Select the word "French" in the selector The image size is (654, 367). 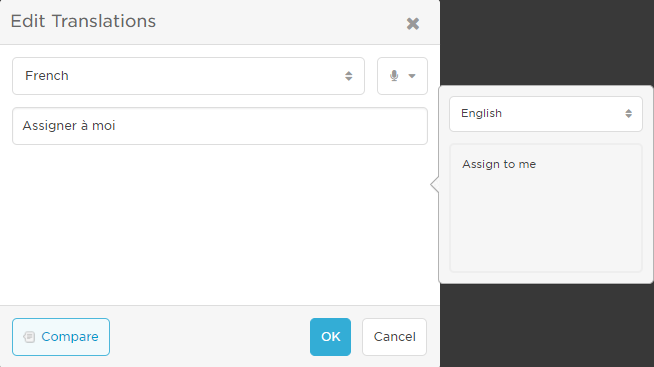pyautogui.click(x=47, y=76)
